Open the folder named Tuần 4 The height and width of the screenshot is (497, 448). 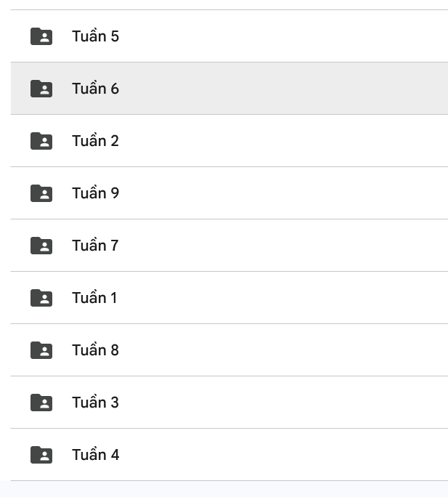(95, 455)
